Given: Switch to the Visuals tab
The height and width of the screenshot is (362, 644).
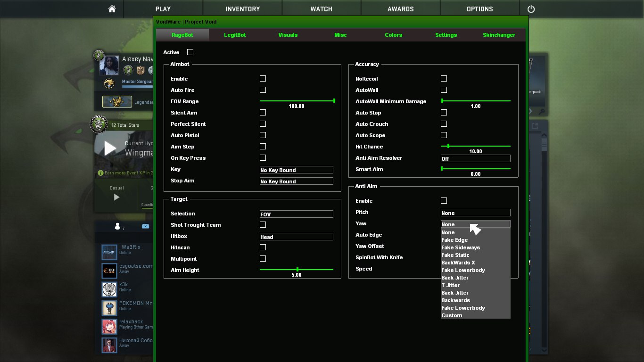Looking at the screenshot, I should [288, 35].
